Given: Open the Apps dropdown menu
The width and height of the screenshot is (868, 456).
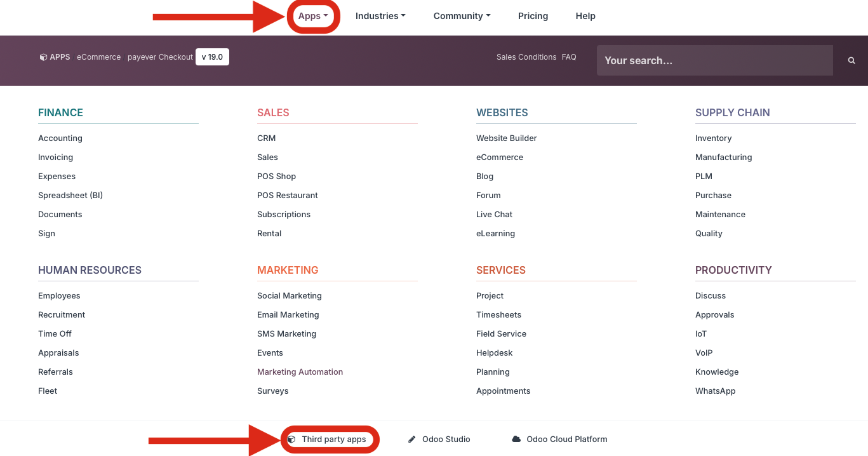Looking at the screenshot, I should pyautogui.click(x=314, y=16).
